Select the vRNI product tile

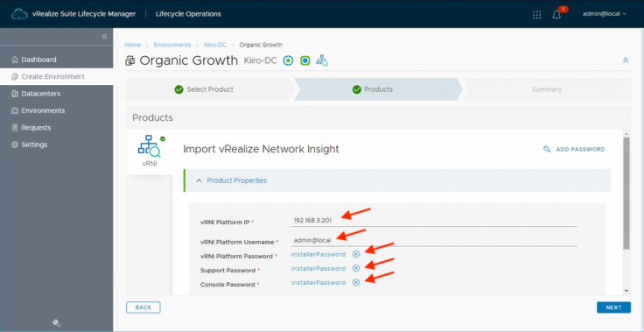[x=150, y=152]
